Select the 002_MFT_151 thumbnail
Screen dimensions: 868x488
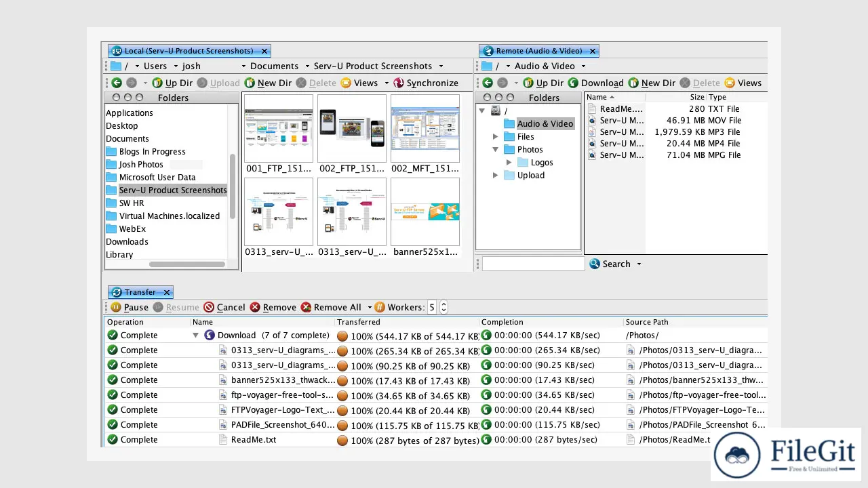pyautogui.click(x=425, y=134)
